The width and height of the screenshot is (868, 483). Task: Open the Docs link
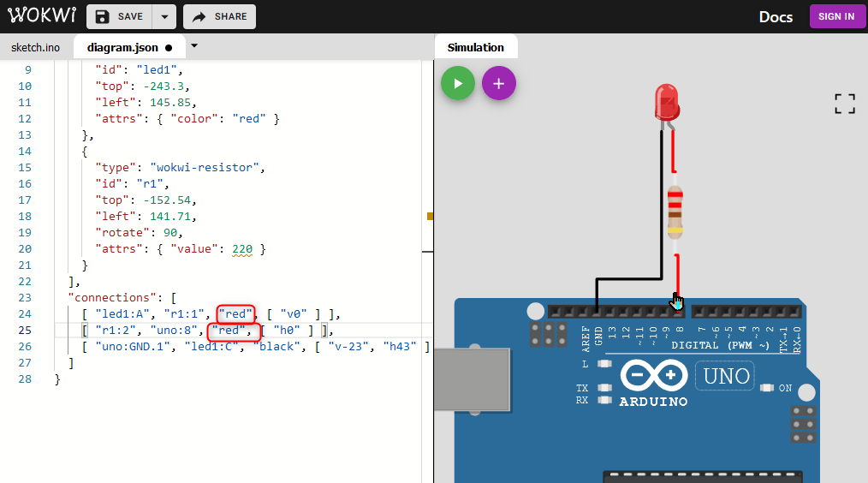click(x=776, y=17)
